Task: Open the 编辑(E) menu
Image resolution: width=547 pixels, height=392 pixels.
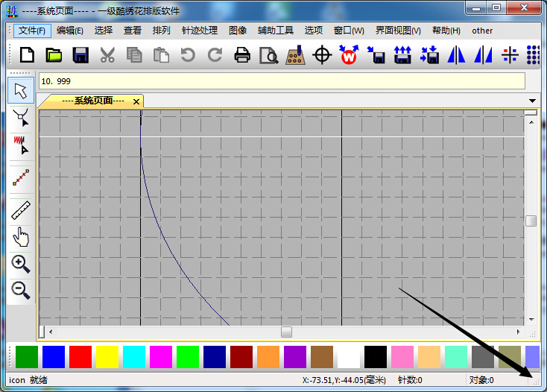Action: coord(70,31)
